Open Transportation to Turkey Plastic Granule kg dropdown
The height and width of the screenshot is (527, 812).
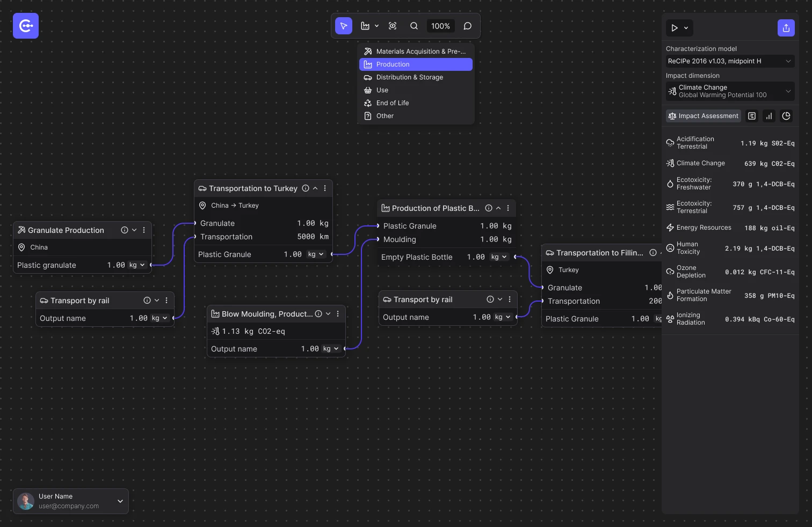click(316, 254)
